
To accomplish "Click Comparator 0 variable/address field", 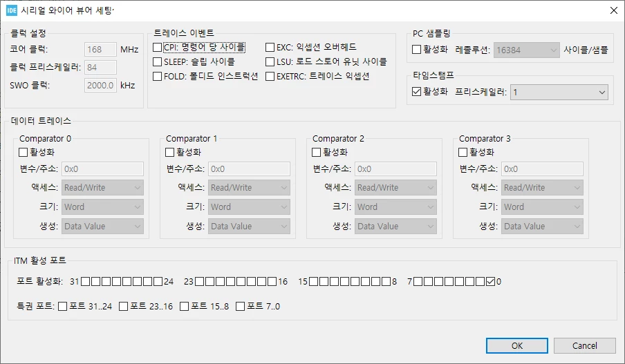I will [102, 169].
